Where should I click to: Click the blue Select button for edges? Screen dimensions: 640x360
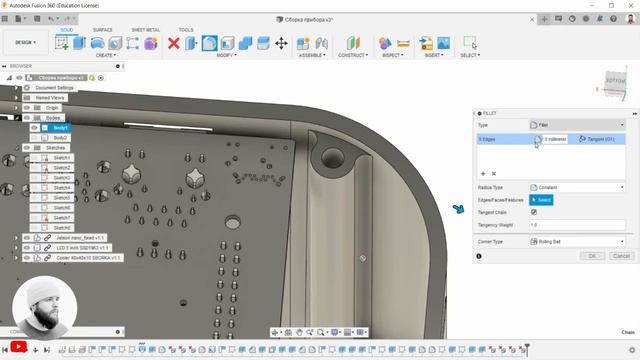coord(541,200)
